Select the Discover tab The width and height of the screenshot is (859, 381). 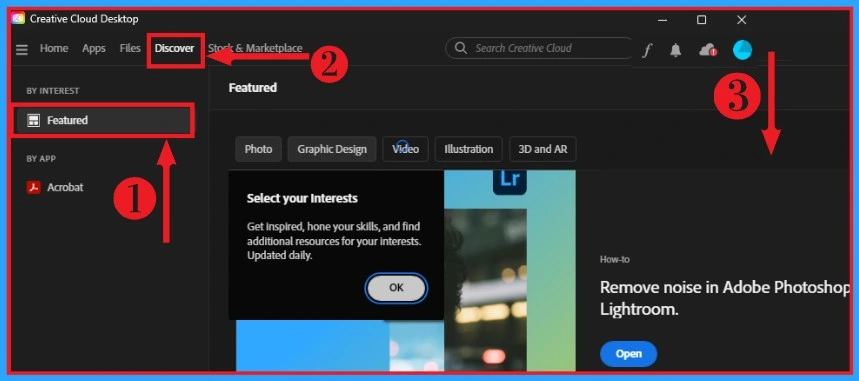[x=174, y=48]
